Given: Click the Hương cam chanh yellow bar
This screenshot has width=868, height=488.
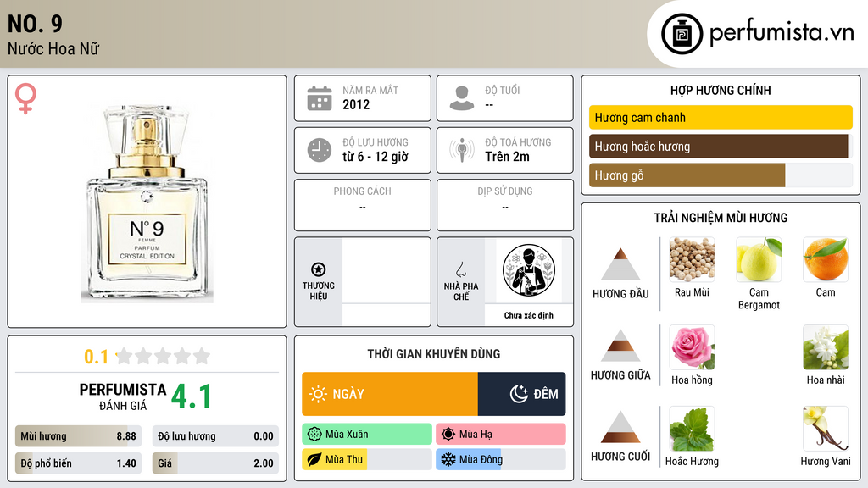Looking at the screenshot, I should (721, 117).
